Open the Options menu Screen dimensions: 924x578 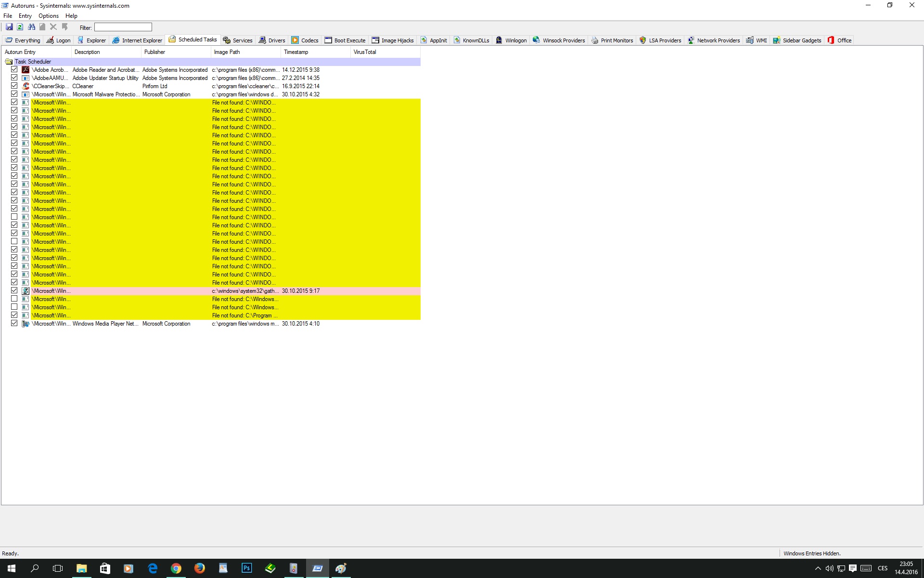49,16
